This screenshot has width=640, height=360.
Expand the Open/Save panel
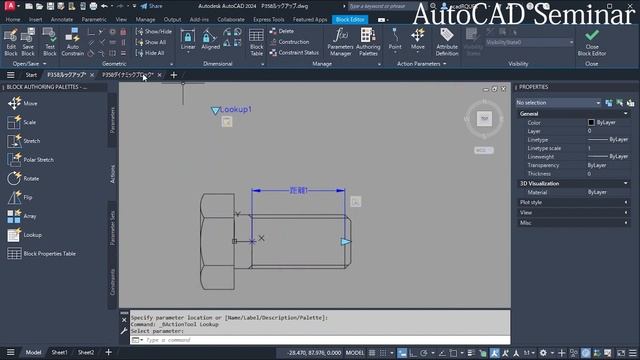29,64
